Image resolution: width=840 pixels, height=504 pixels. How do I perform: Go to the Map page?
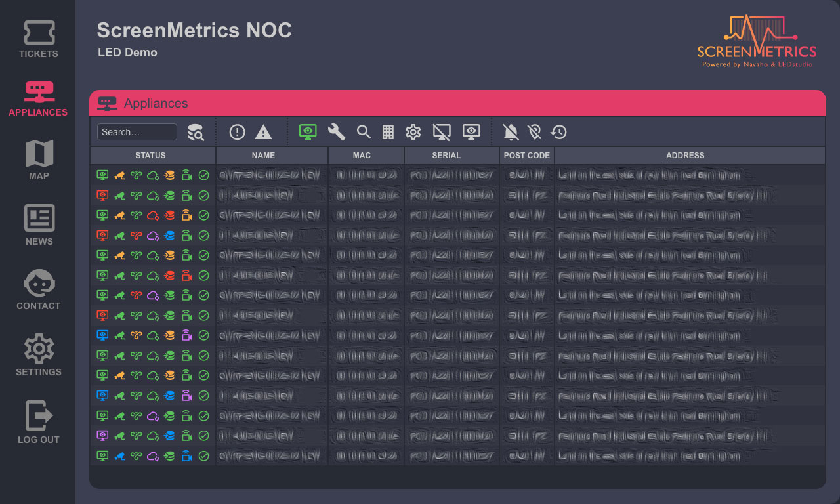point(39,159)
